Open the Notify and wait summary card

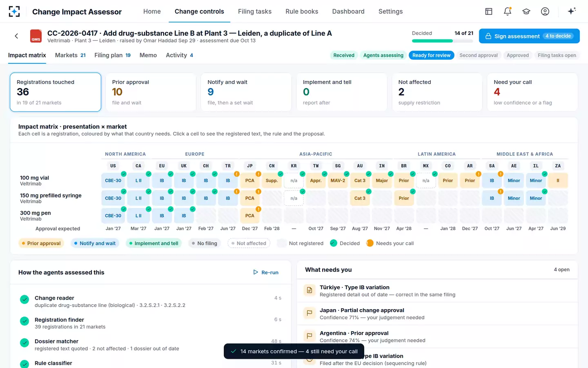246,92
